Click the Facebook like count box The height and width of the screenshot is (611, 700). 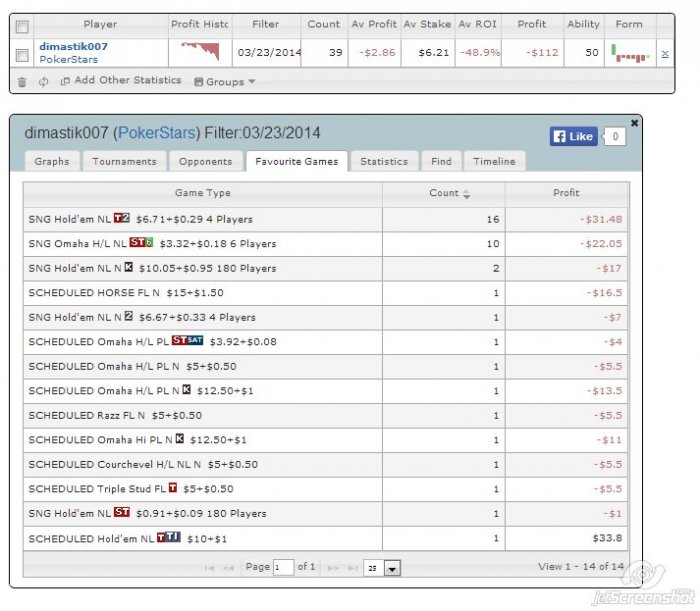[615, 137]
